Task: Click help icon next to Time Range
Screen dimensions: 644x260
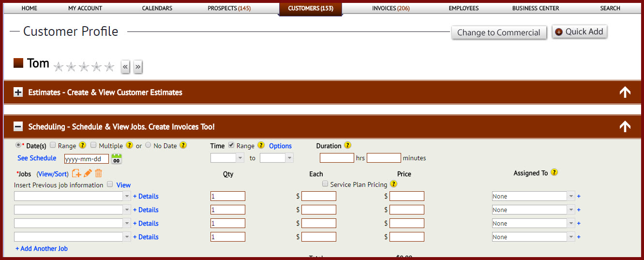Action: 261,145
